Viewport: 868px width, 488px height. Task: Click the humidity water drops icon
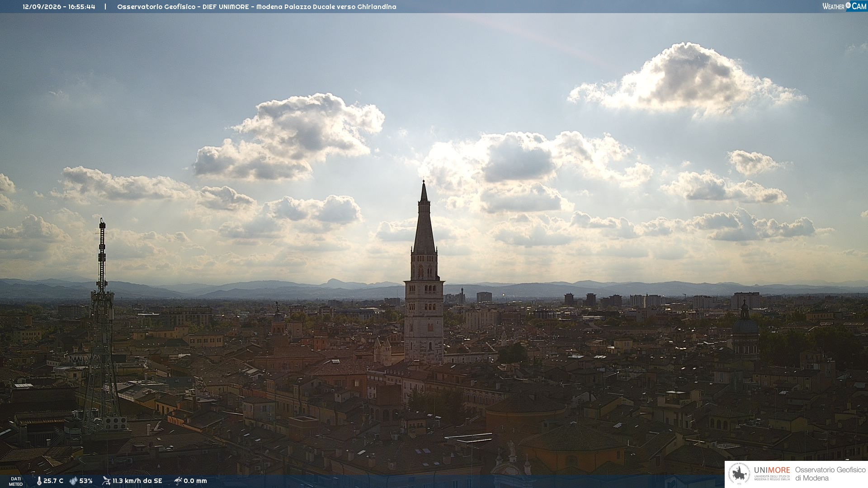tap(73, 481)
